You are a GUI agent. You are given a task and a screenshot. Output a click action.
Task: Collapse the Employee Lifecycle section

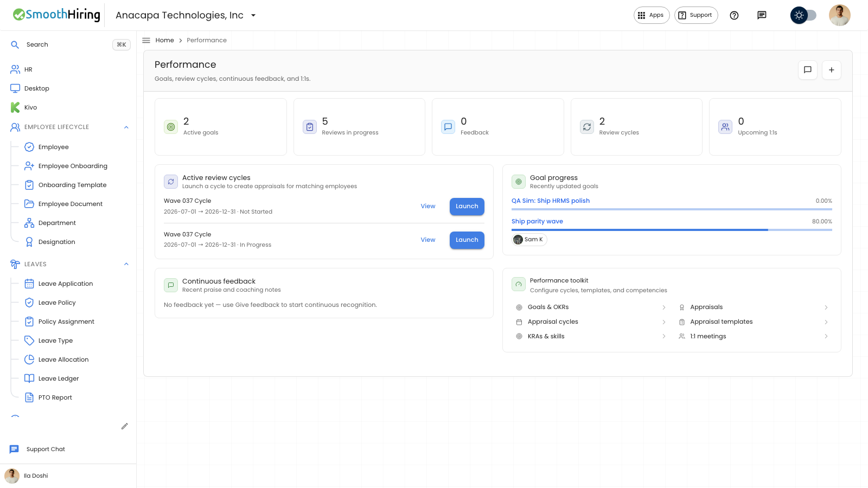[126, 127]
